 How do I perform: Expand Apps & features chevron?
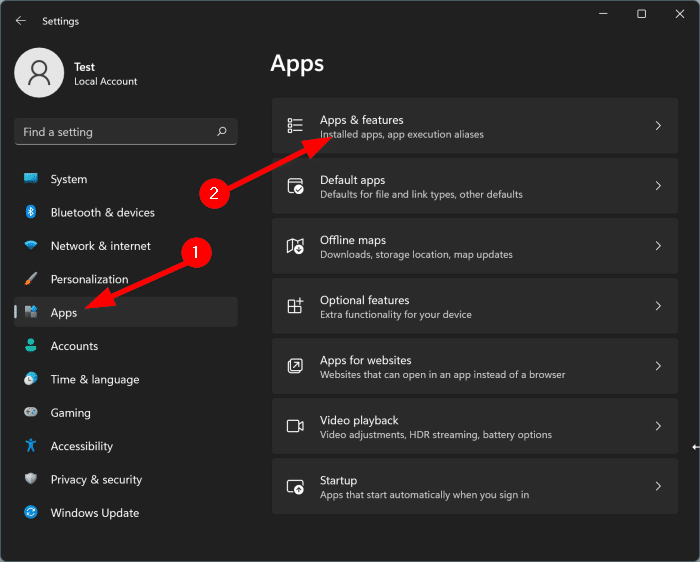658,126
